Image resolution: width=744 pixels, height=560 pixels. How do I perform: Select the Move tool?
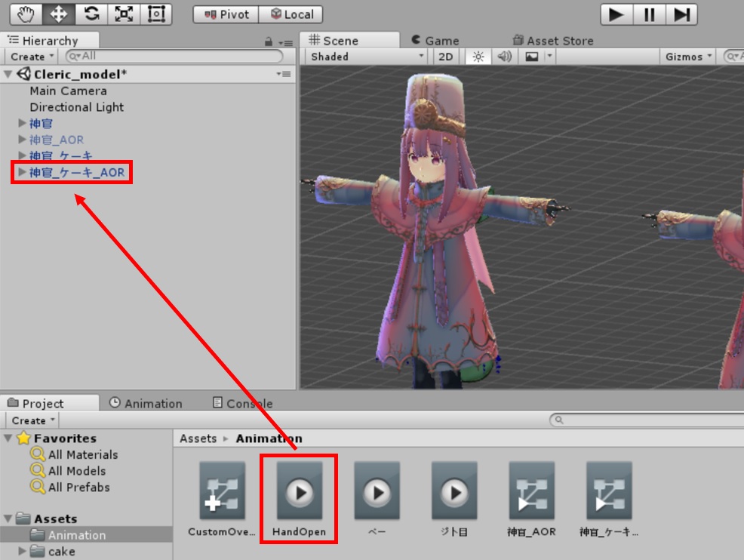tap(58, 14)
